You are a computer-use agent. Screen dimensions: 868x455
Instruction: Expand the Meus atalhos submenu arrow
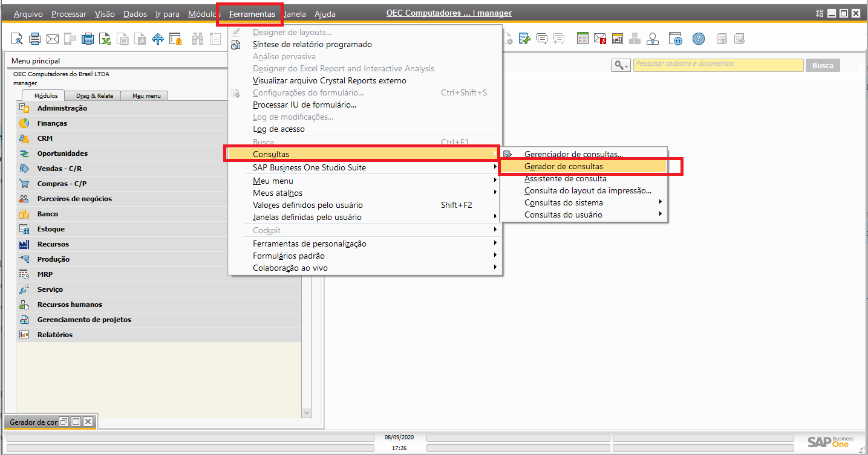pos(495,193)
